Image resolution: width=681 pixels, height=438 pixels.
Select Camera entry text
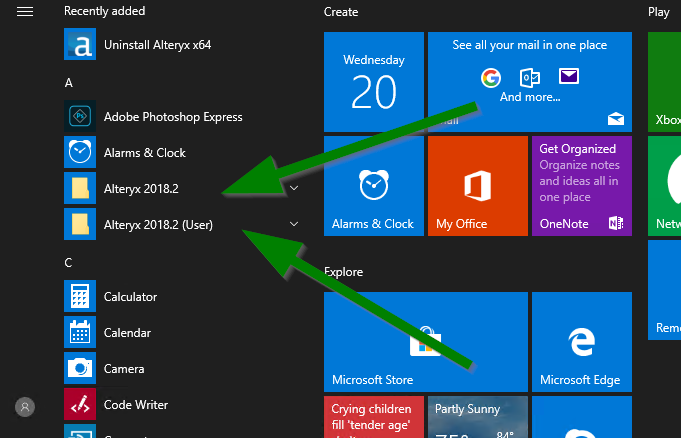click(x=124, y=369)
